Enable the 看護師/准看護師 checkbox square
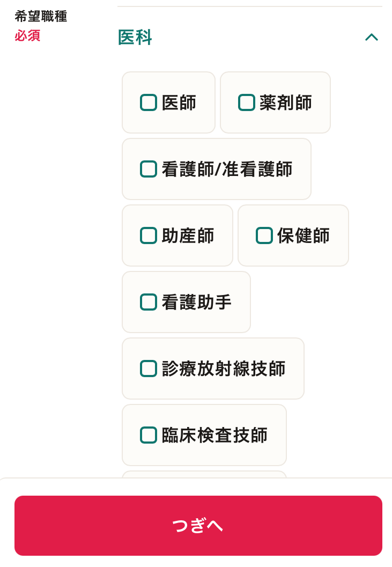392x567 pixels. click(x=148, y=169)
